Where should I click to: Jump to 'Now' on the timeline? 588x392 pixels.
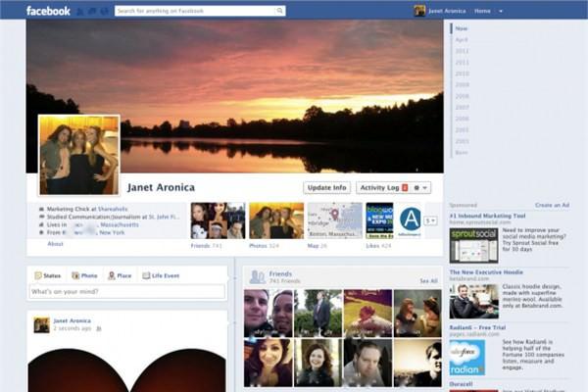coord(462,28)
